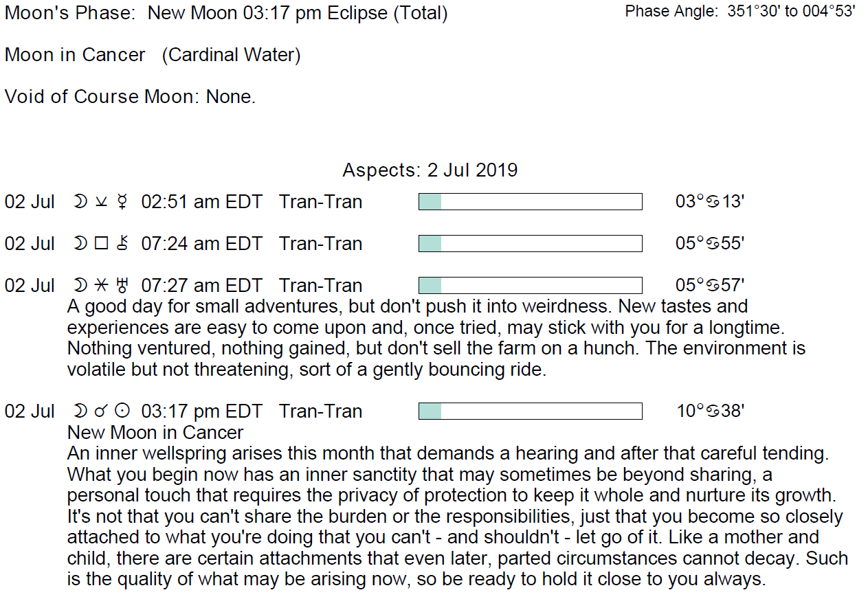Click the strength bar for 02:51 am aspect

pyautogui.click(x=530, y=202)
